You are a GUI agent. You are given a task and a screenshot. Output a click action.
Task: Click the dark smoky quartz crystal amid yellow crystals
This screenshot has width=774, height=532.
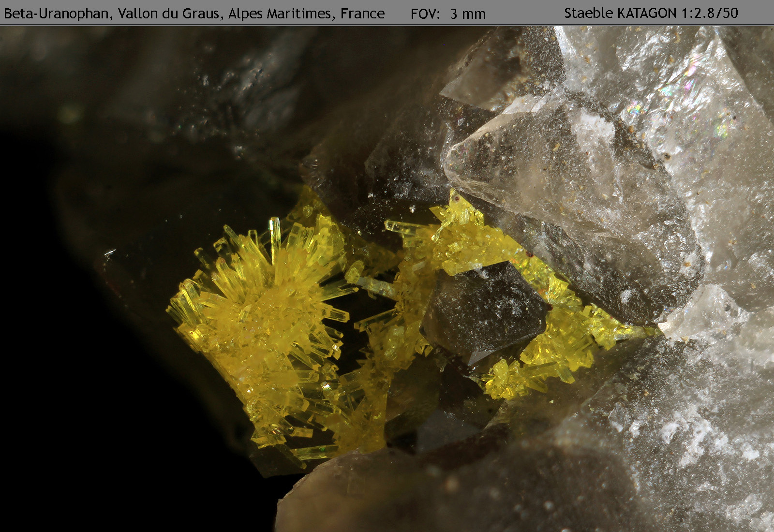pos(484,310)
